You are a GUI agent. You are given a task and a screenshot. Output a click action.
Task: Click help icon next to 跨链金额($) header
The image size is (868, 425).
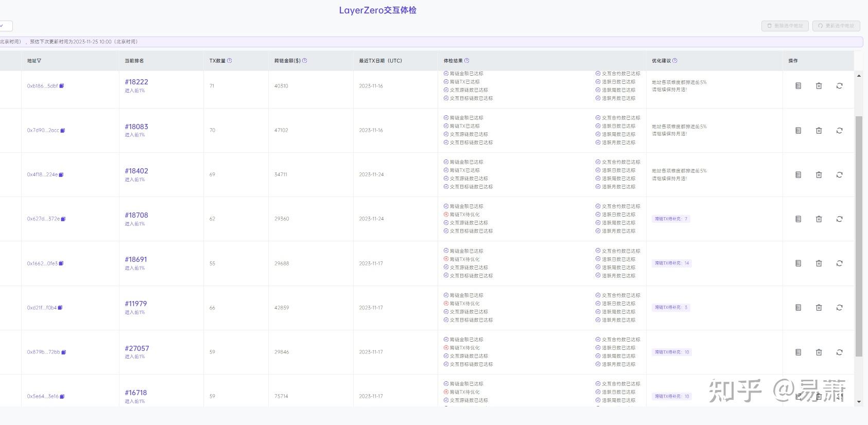click(305, 61)
